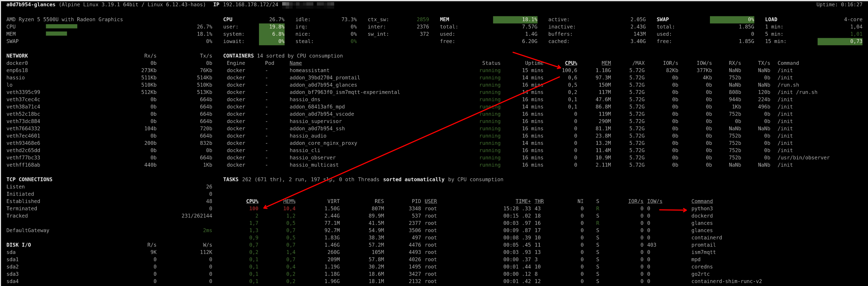Click the coredns process command
868x286 pixels.
702,267
